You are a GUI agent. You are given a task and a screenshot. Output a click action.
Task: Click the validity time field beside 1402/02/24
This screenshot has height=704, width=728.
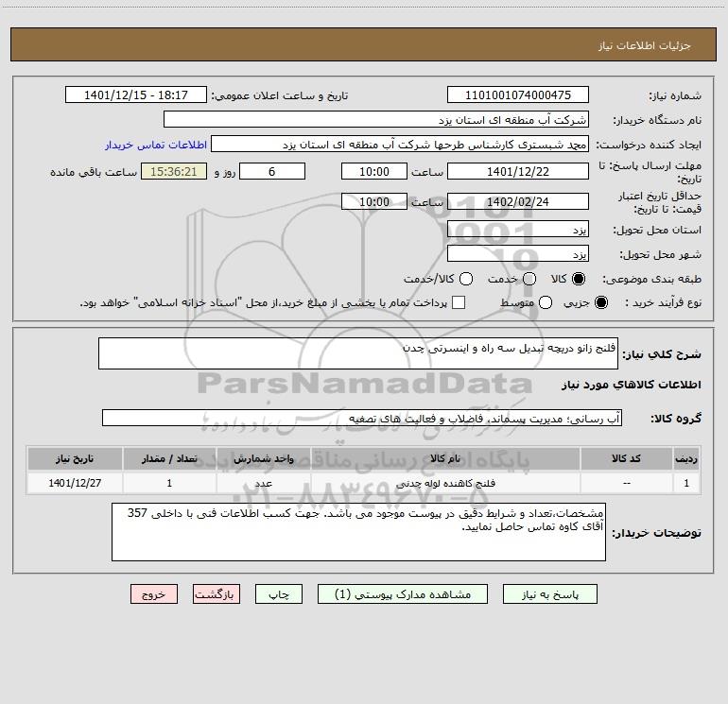pyautogui.click(x=374, y=201)
